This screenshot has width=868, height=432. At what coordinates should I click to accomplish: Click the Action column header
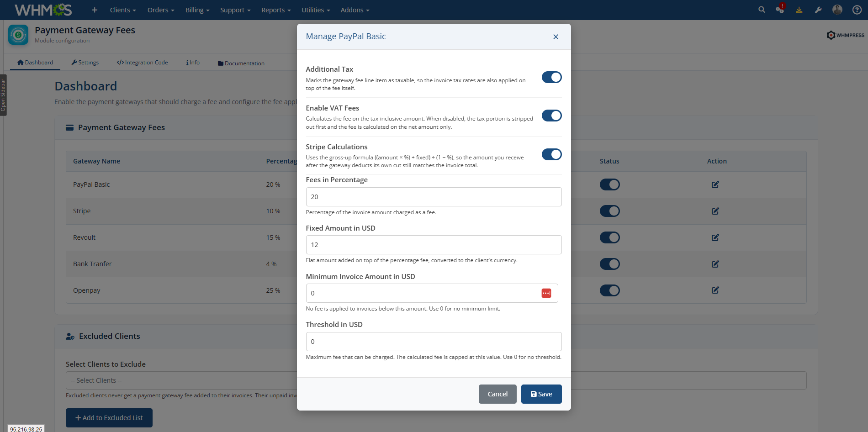coord(717,161)
